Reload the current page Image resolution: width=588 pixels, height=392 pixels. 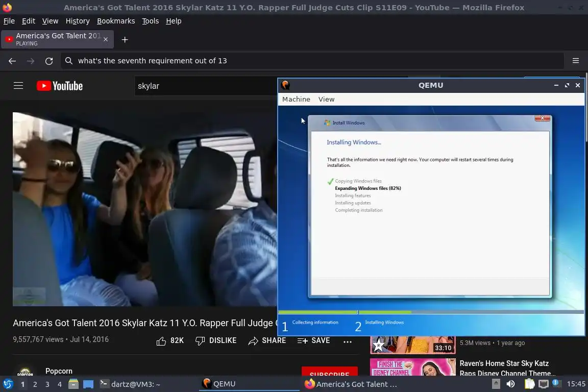point(49,61)
